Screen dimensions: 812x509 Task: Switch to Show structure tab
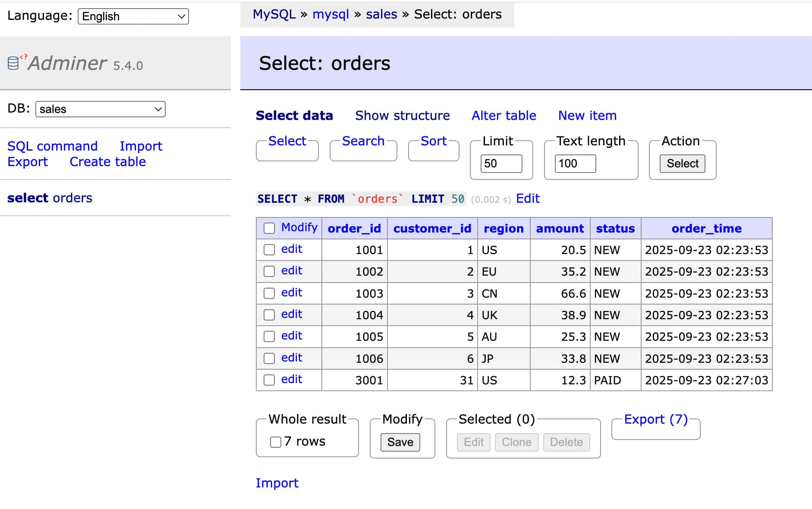pyautogui.click(x=402, y=116)
